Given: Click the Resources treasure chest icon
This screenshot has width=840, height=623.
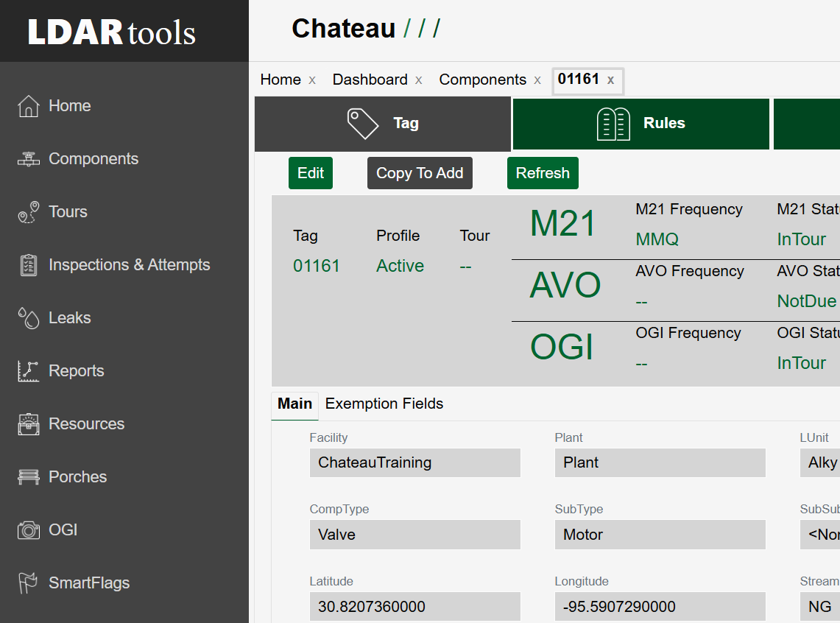Looking at the screenshot, I should tap(29, 424).
